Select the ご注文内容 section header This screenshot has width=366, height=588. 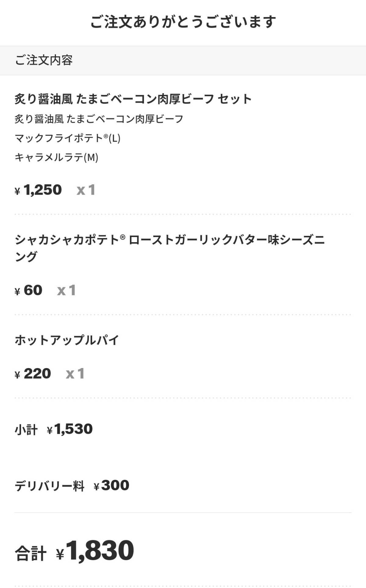[44, 60]
